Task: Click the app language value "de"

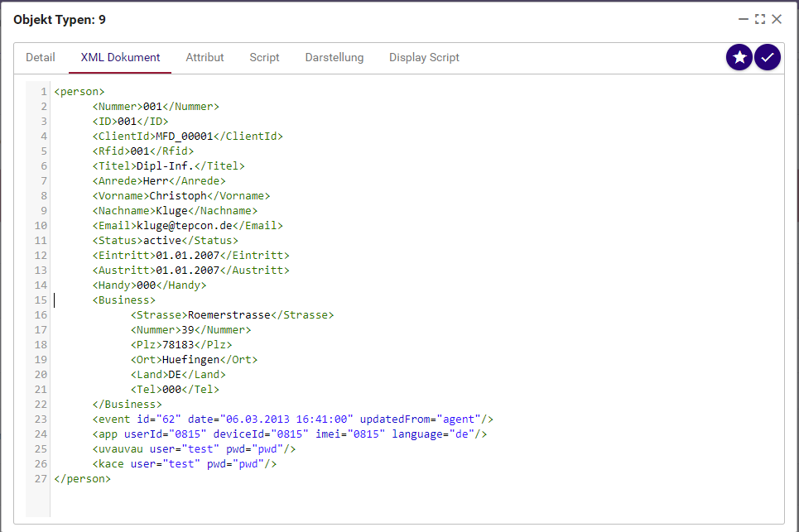Action: 462,434
